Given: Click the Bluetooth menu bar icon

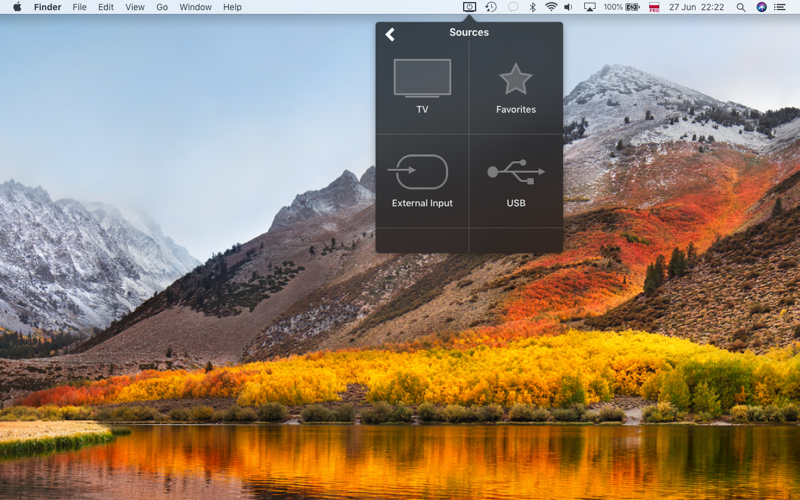Looking at the screenshot, I should [532, 7].
